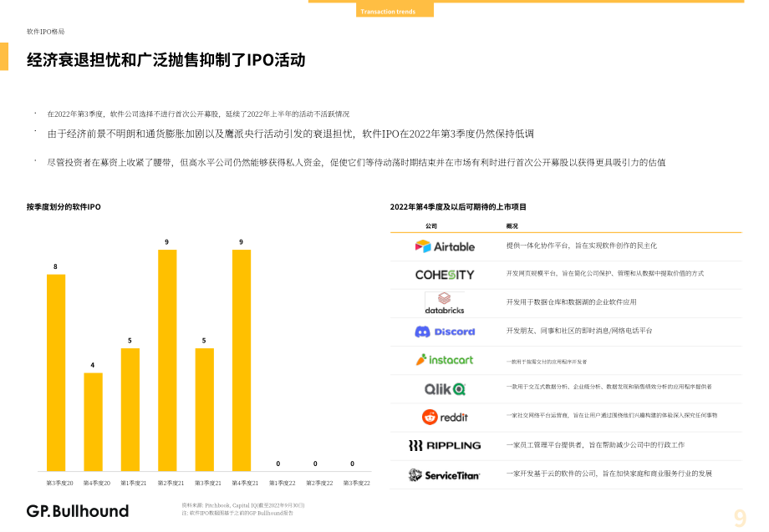Click Rippling's description 一家员工管理平台提供者

(x=595, y=445)
